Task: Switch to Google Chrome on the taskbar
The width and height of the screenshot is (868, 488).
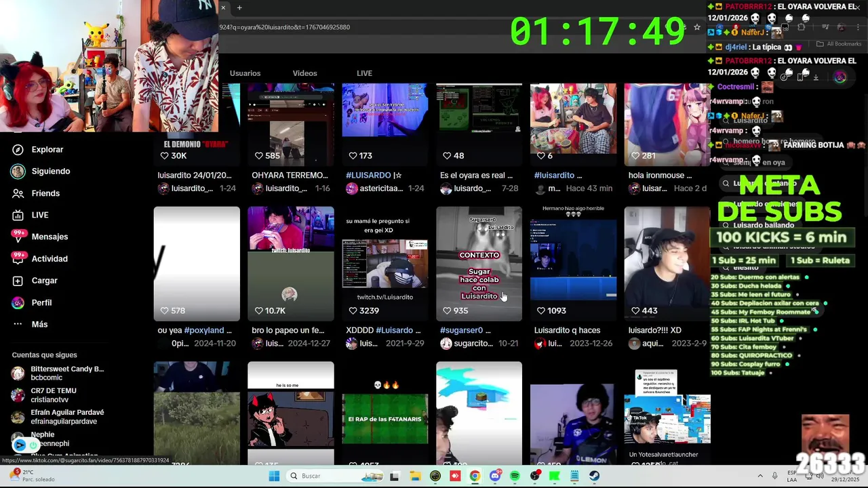Action: pyautogui.click(x=475, y=476)
